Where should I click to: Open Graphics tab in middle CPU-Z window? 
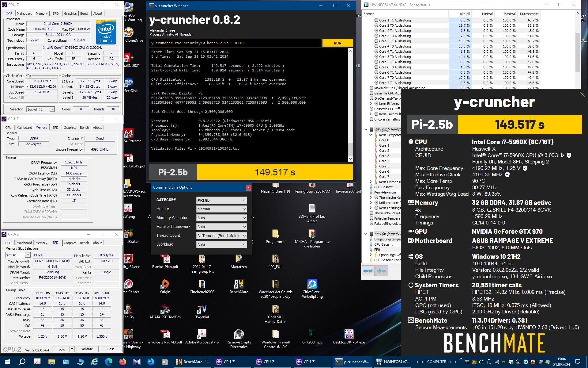click(x=70, y=128)
